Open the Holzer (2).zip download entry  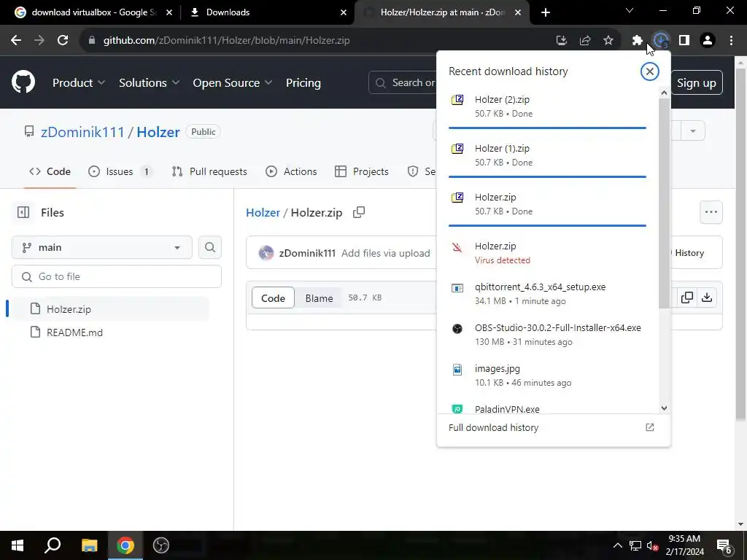(547, 106)
